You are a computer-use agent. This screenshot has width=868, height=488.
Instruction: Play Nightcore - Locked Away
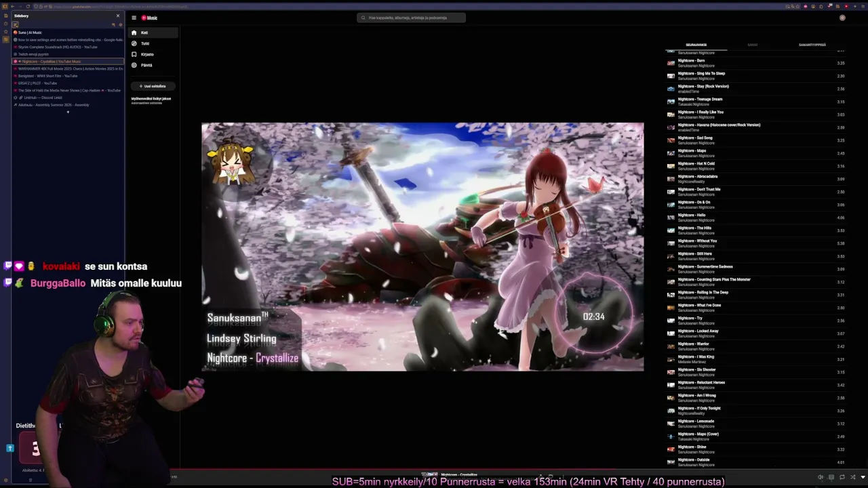tap(755, 333)
